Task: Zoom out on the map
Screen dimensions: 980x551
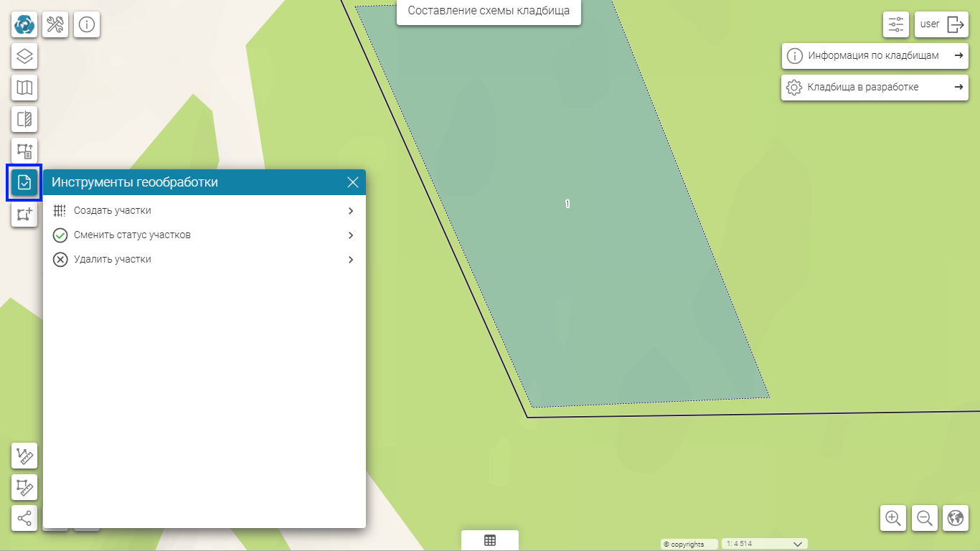Action: 925,518
